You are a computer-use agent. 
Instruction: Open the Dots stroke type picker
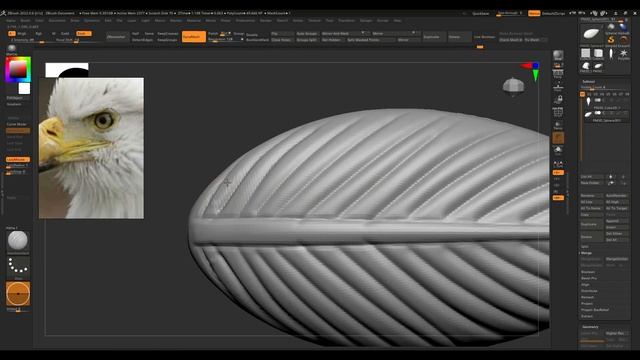[18, 267]
